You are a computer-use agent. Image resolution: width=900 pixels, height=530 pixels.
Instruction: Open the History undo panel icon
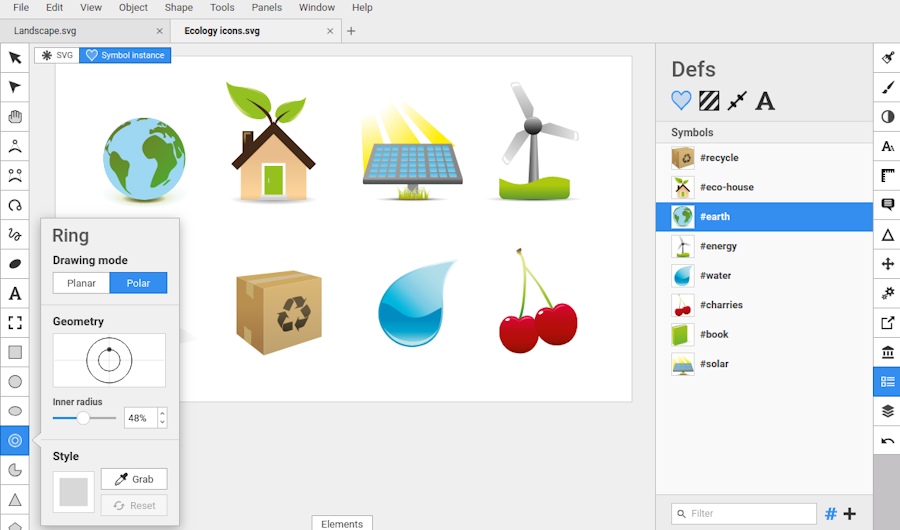click(x=887, y=441)
